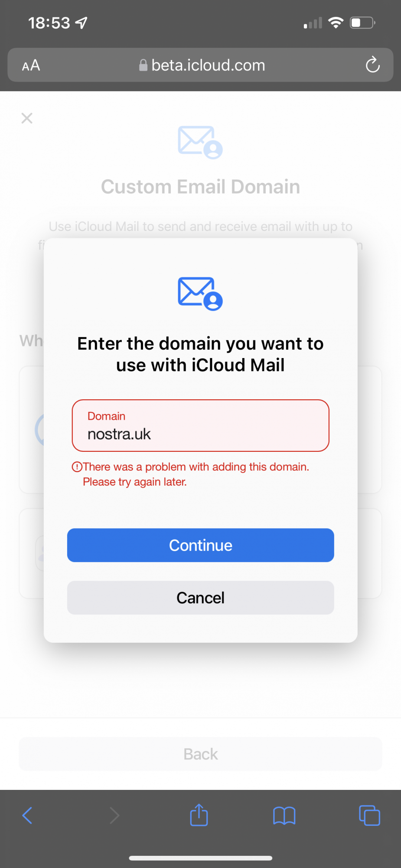Click the gray Cancel button
The width and height of the screenshot is (401, 868).
coord(201,598)
